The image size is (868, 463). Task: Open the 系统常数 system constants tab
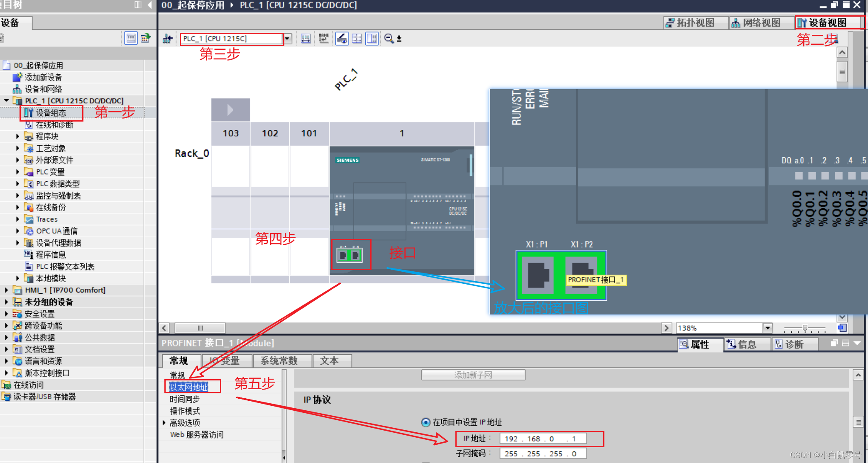pyautogui.click(x=279, y=361)
